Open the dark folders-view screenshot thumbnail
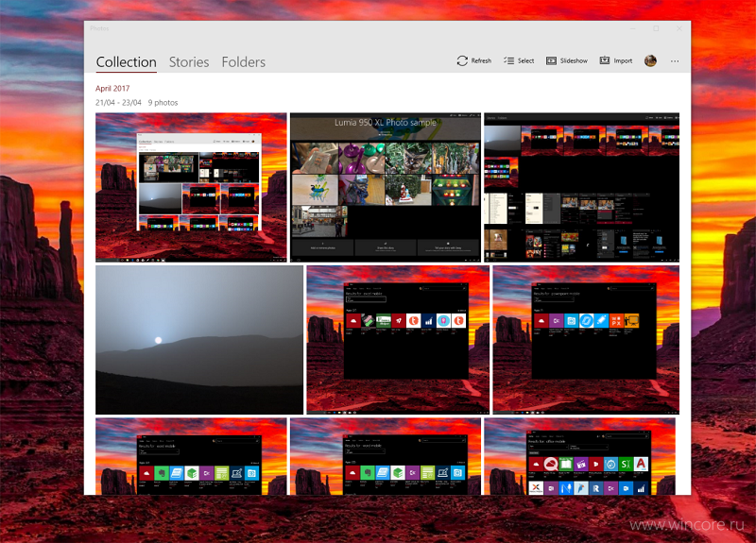 pos(581,187)
